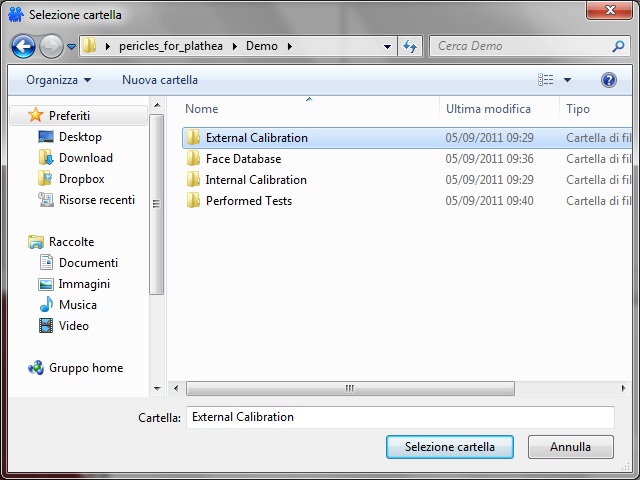
Task: Click the Cartella name text field
Action: [400, 417]
